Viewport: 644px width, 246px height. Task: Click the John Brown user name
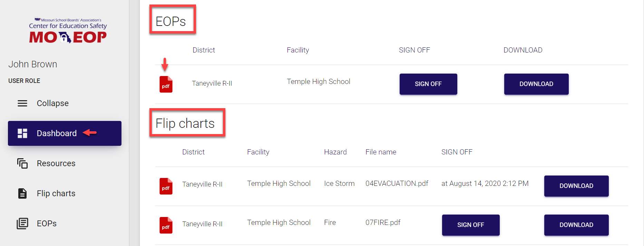pos(33,64)
